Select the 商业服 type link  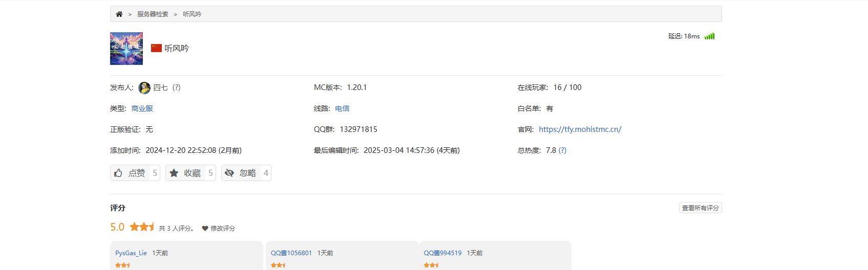point(142,108)
